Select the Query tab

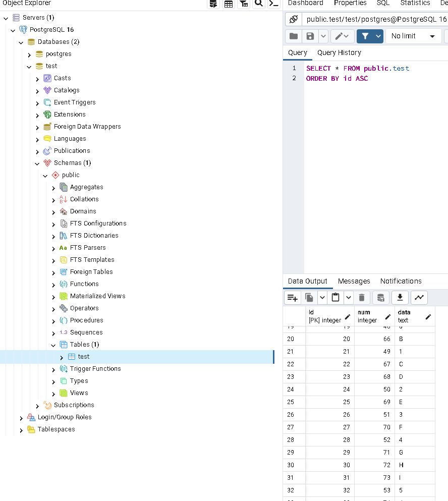[298, 52]
